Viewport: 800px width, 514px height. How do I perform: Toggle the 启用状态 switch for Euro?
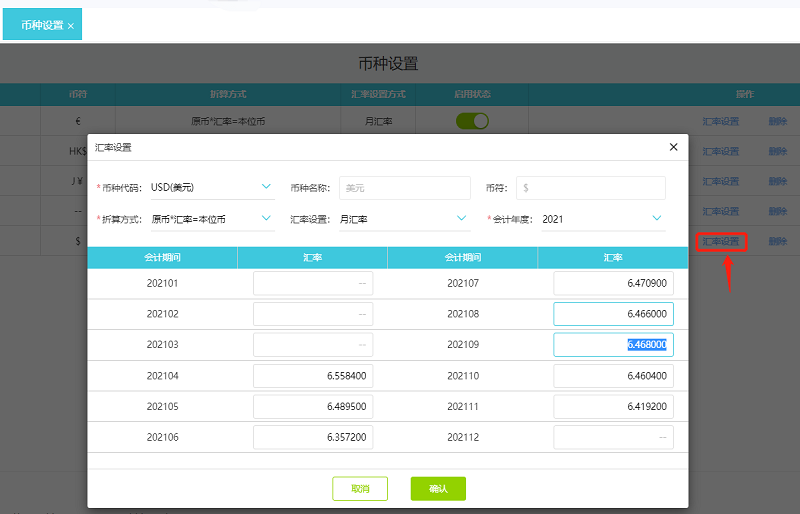(x=472, y=121)
